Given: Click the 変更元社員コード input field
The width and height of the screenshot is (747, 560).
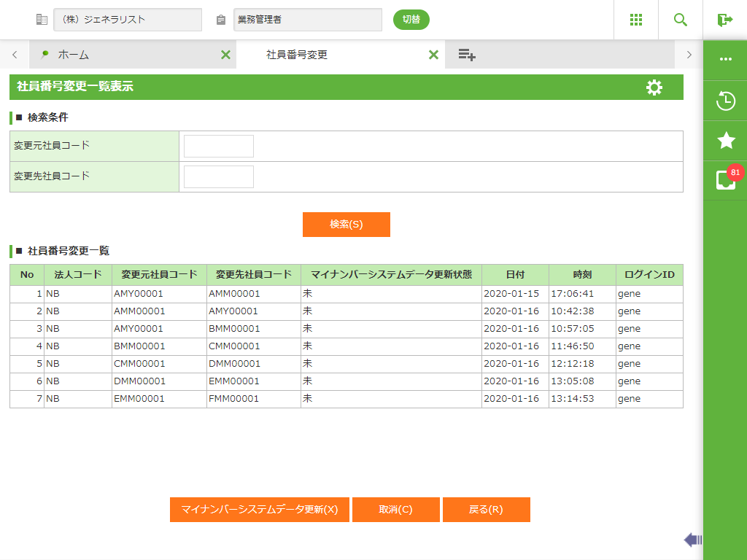Looking at the screenshot, I should [219, 146].
